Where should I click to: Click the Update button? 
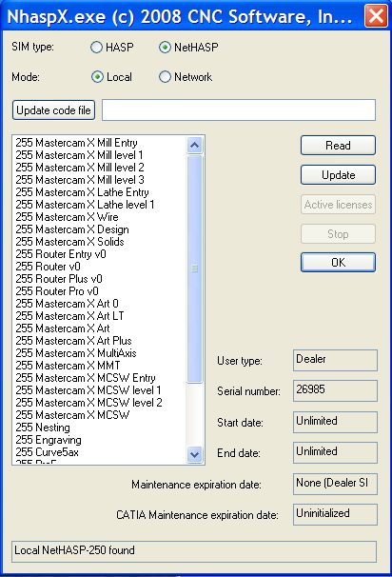pyautogui.click(x=338, y=175)
